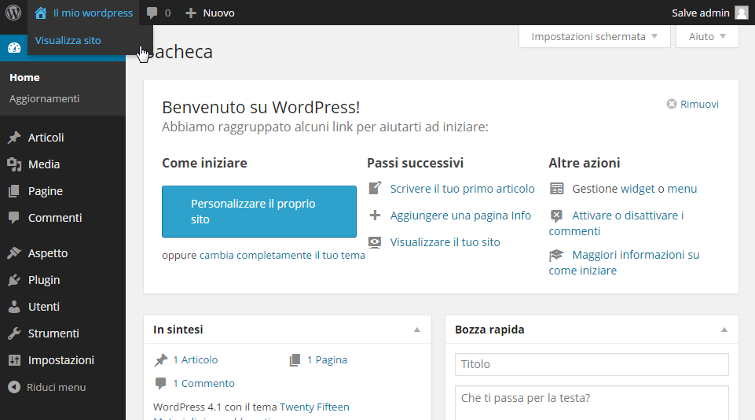Open the 1 Pagina count link
Screen dimensions: 755x420
pyautogui.click(x=327, y=360)
